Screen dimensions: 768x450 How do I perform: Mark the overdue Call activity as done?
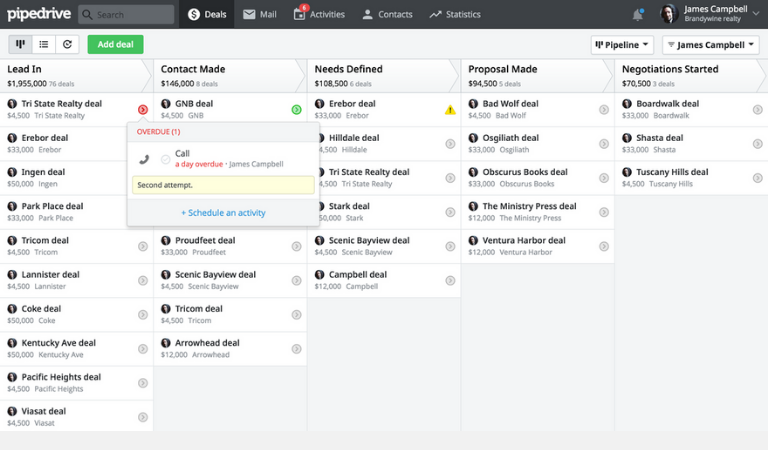coord(166,159)
